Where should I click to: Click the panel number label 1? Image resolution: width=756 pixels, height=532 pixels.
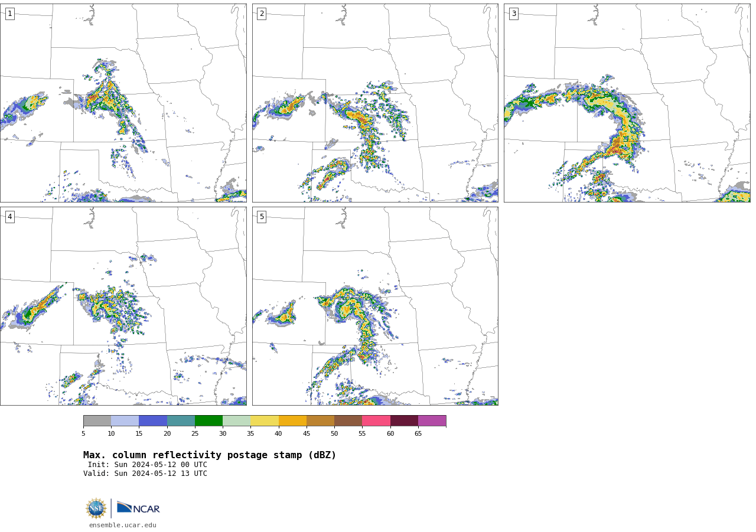pyautogui.click(x=9, y=14)
